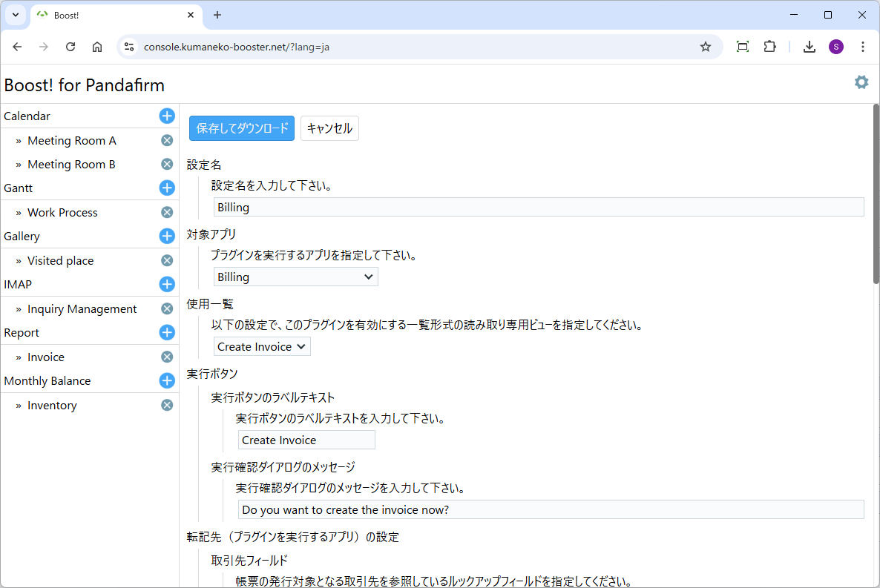Bookmark this page with the star icon
Image resolution: width=880 pixels, height=588 pixels.
[705, 47]
